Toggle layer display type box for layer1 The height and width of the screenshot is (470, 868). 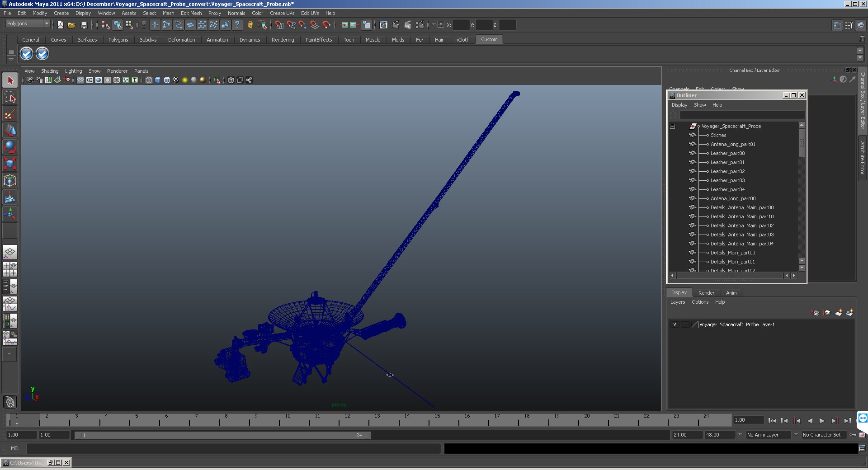(x=685, y=324)
